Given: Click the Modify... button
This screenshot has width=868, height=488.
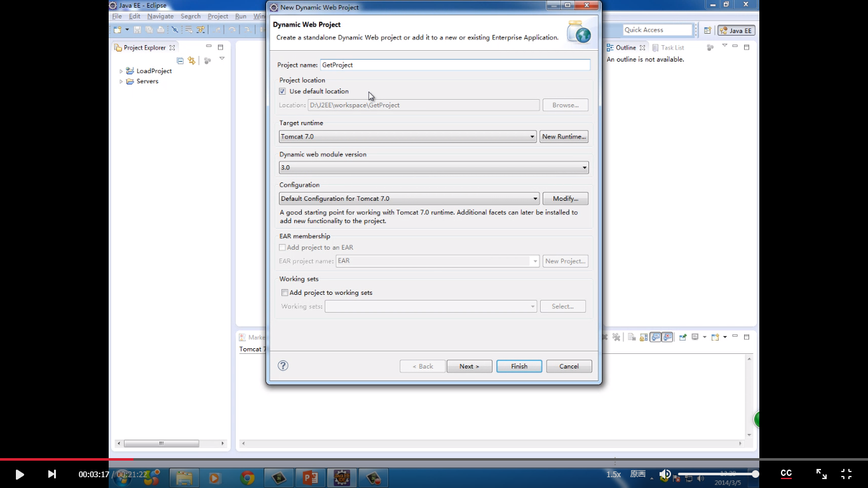Looking at the screenshot, I should tap(565, 199).
